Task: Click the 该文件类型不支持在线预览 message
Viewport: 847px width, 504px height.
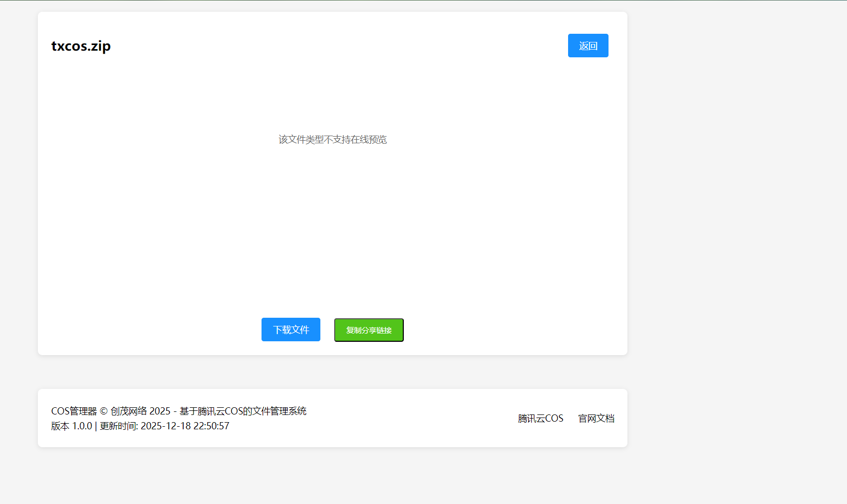Action: coord(332,140)
